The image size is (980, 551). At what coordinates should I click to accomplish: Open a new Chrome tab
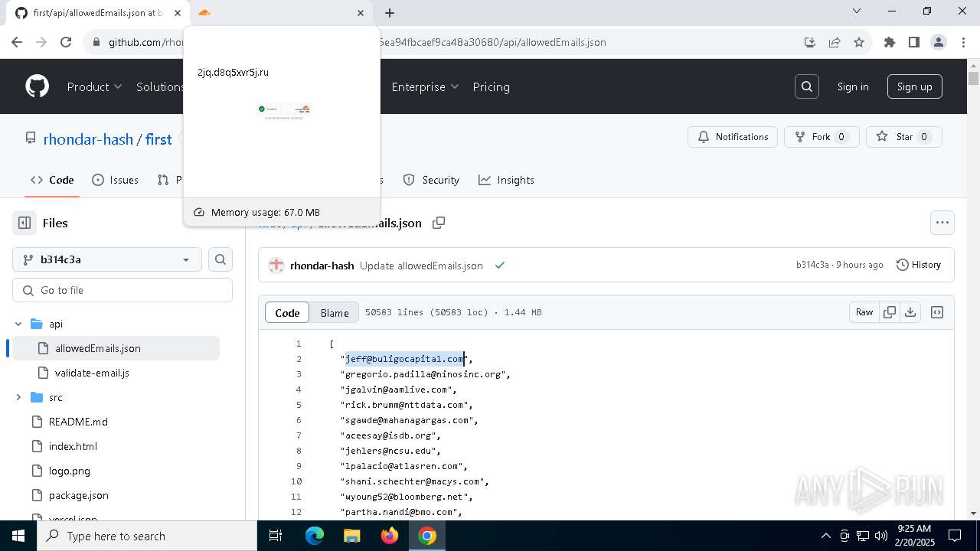coord(390,13)
